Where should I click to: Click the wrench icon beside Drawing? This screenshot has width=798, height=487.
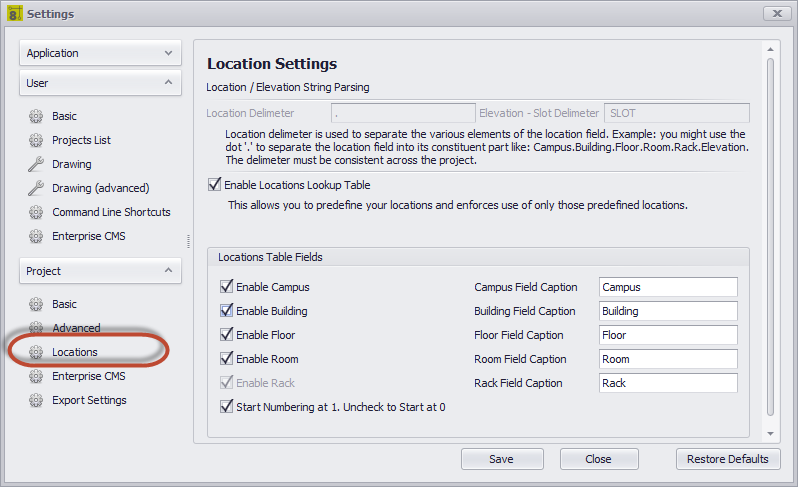pos(36,164)
